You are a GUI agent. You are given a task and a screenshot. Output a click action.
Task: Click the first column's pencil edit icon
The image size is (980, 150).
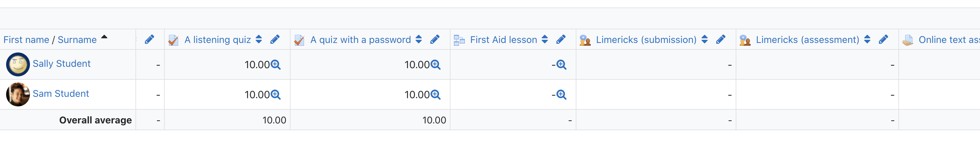tap(149, 40)
